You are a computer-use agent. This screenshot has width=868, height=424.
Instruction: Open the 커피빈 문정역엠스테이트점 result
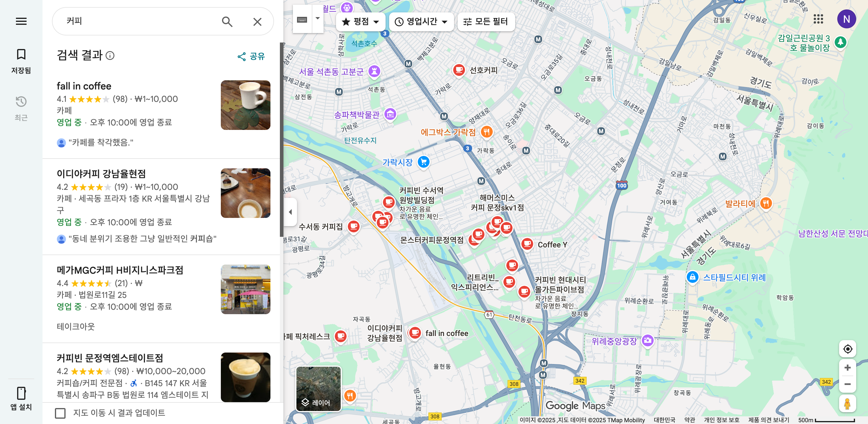coord(161,373)
